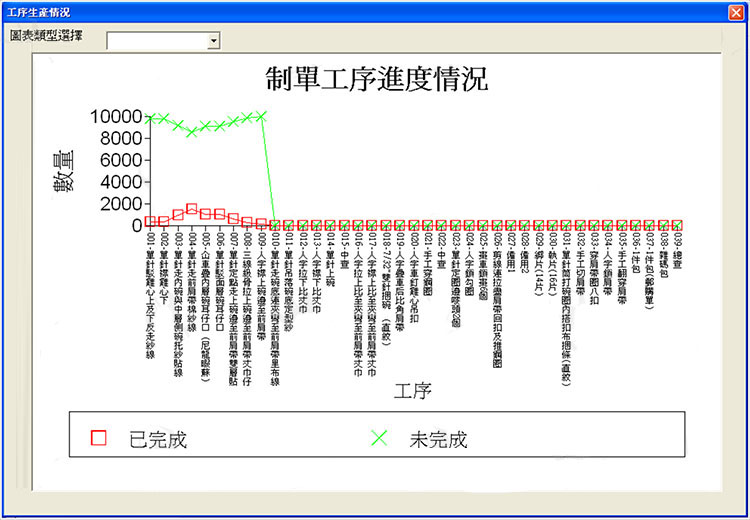The height and width of the screenshot is (520, 750).
Task: Click the data marker at process 039 總查
Action: 677,225
